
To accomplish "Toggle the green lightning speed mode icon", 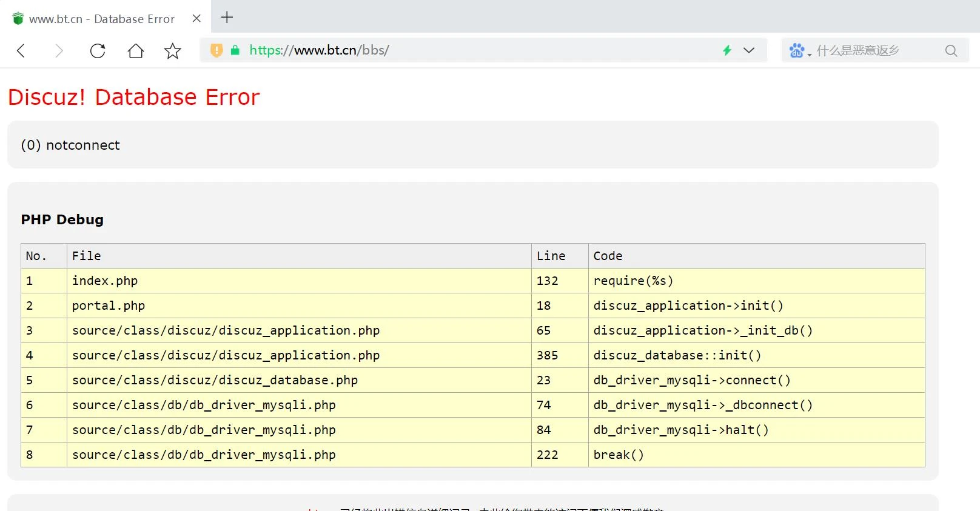I will click(x=727, y=50).
